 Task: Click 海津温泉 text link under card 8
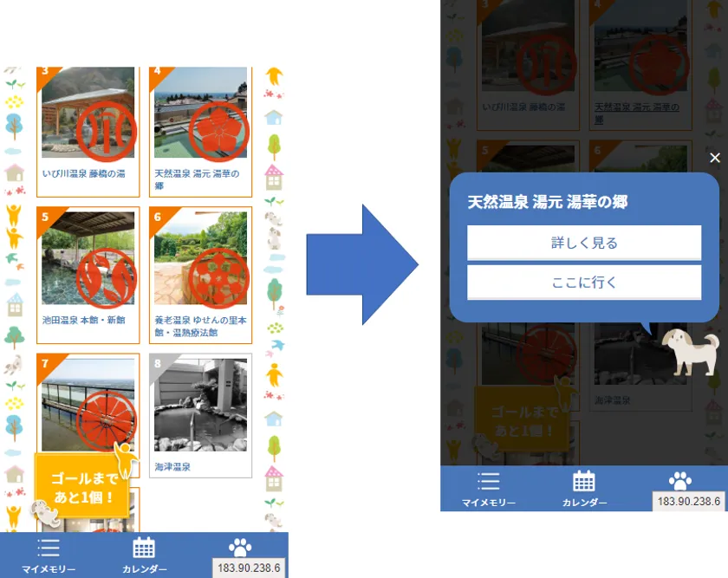point(172,467)
